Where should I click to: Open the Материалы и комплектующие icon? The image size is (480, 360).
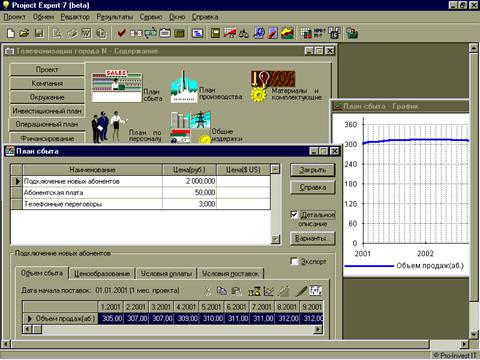pyautogui.click(x=273, y=85)
